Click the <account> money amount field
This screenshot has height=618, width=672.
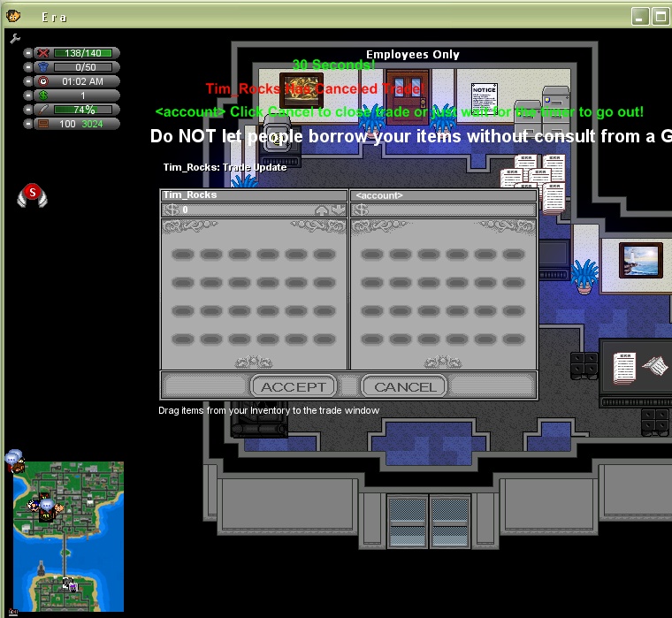point(444,210)
